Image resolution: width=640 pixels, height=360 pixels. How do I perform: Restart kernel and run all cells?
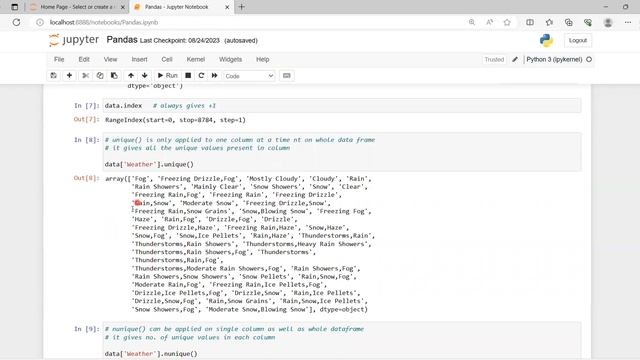click(215, 76)
